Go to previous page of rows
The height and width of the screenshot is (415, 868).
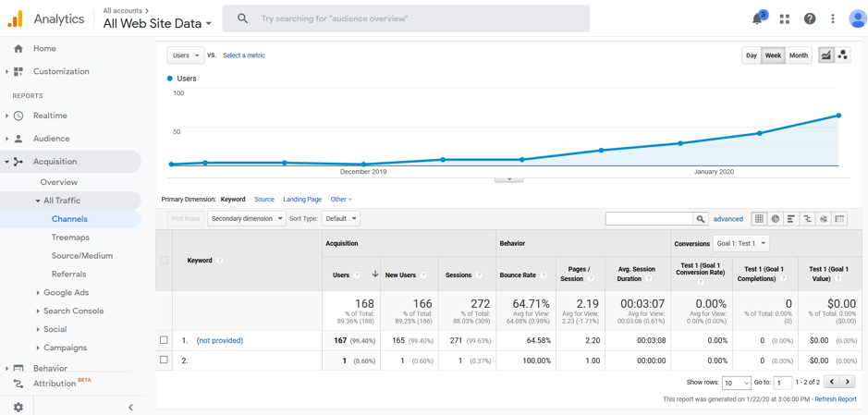[x=831, y=382]
